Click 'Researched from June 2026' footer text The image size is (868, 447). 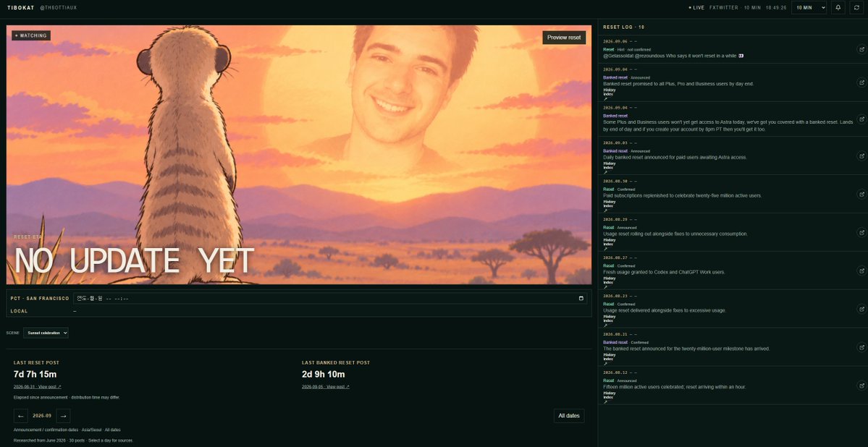click(73, 440)
